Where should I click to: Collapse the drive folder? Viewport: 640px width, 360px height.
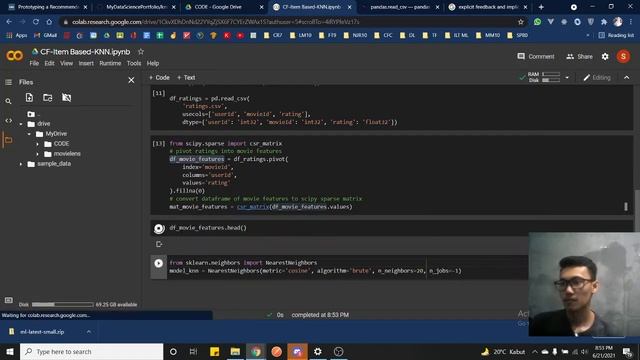[21, 124]
